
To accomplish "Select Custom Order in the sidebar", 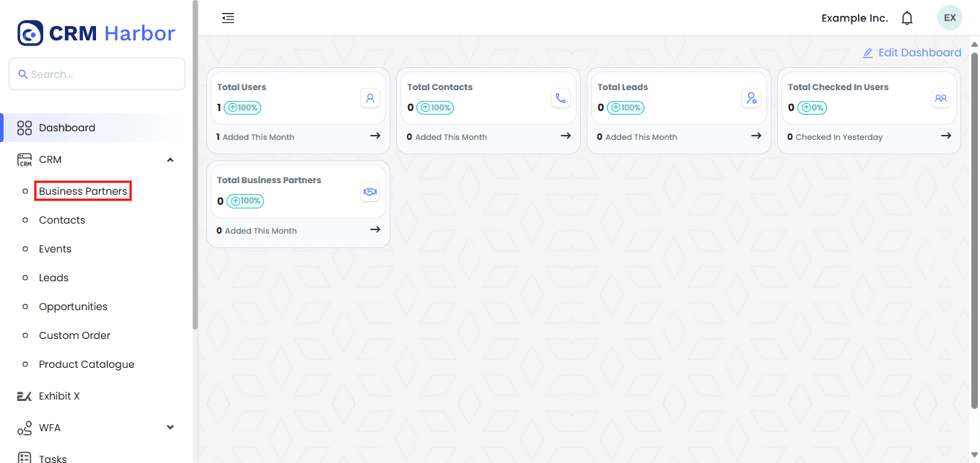I will 74,335.
